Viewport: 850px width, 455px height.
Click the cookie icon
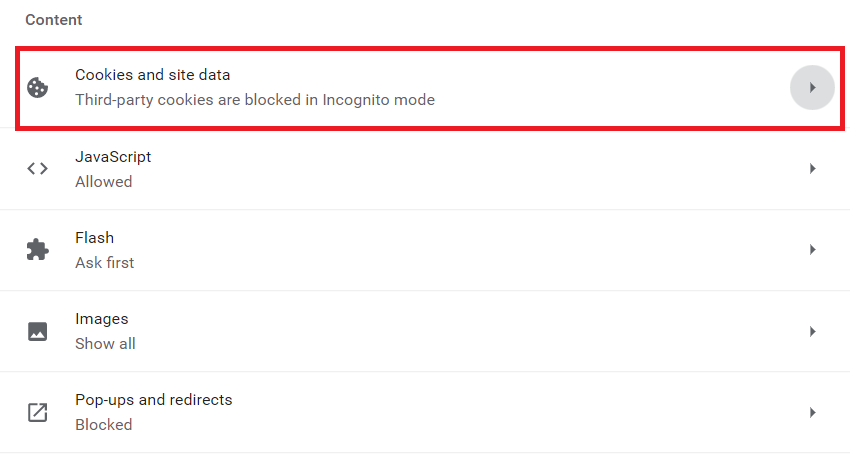tap(38, 87)
